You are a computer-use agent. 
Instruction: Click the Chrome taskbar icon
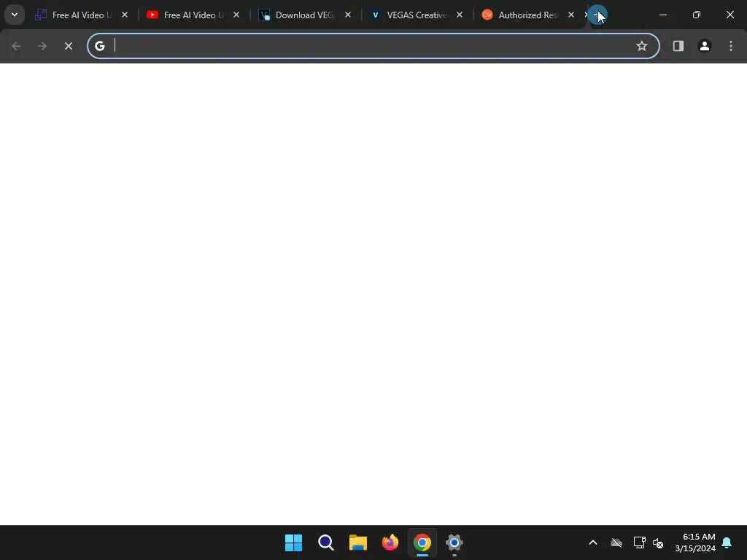tap(422, 542)
